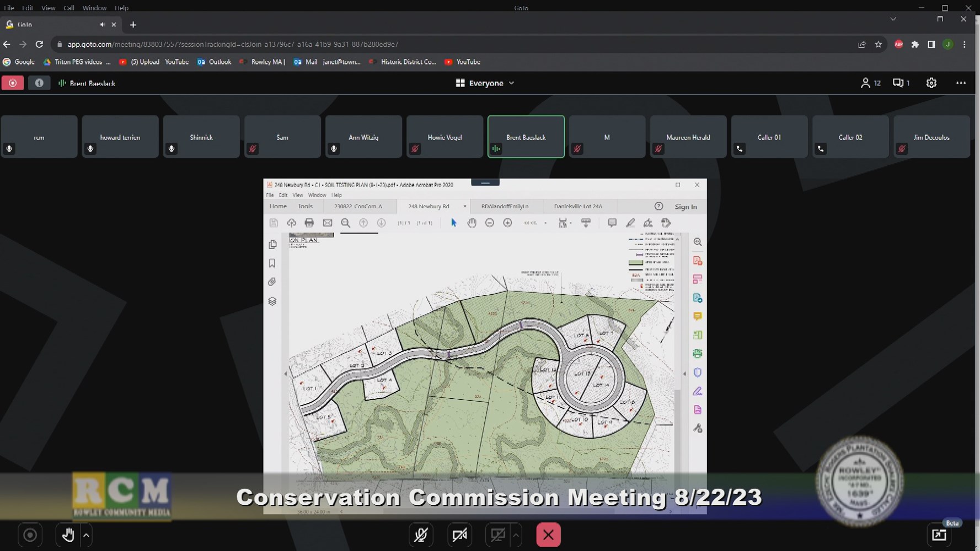
Task: Open Acrobat attachments paperclip icon
Action: tap(272, 282)
